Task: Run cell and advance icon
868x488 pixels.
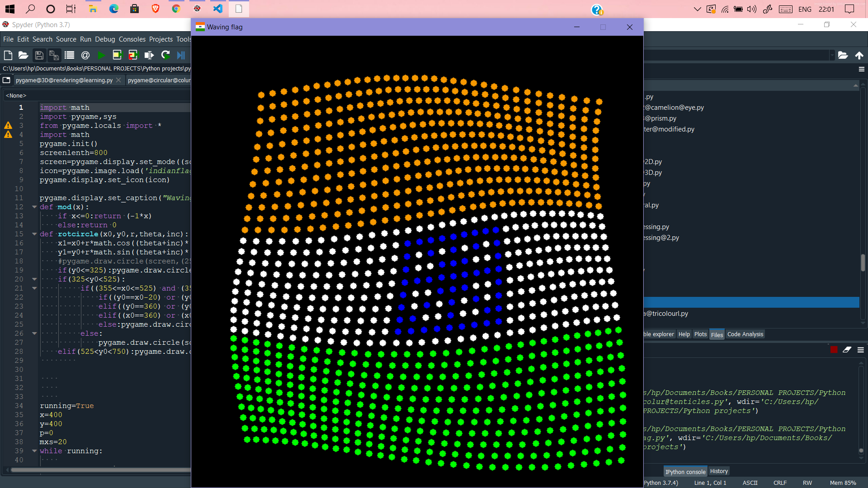Action: [x=133, y=55]
